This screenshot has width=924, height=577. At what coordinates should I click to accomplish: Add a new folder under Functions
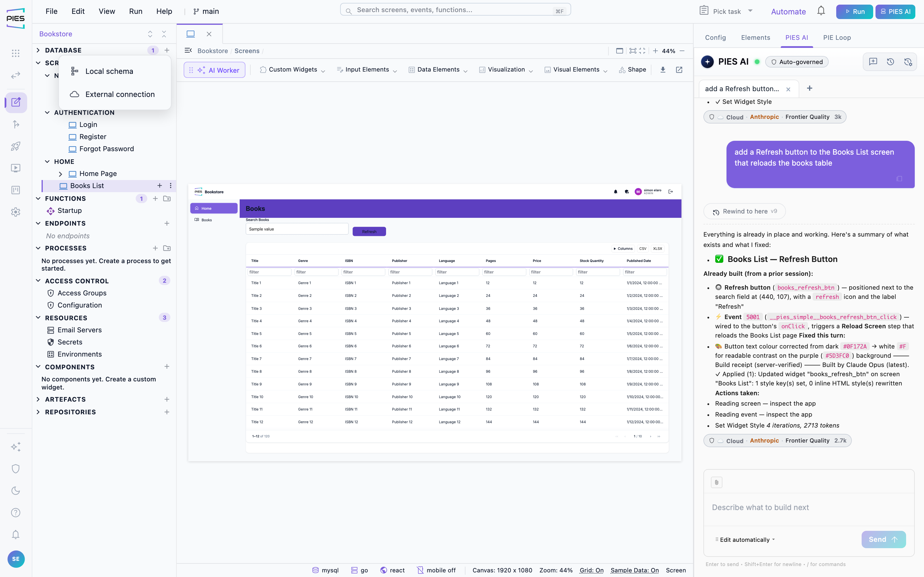pyautogui.click(x=167, y=198)
